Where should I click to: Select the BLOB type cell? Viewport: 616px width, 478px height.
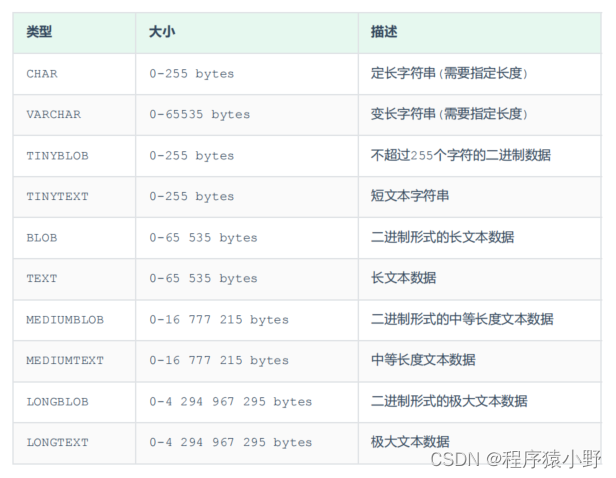click(42, 238)
